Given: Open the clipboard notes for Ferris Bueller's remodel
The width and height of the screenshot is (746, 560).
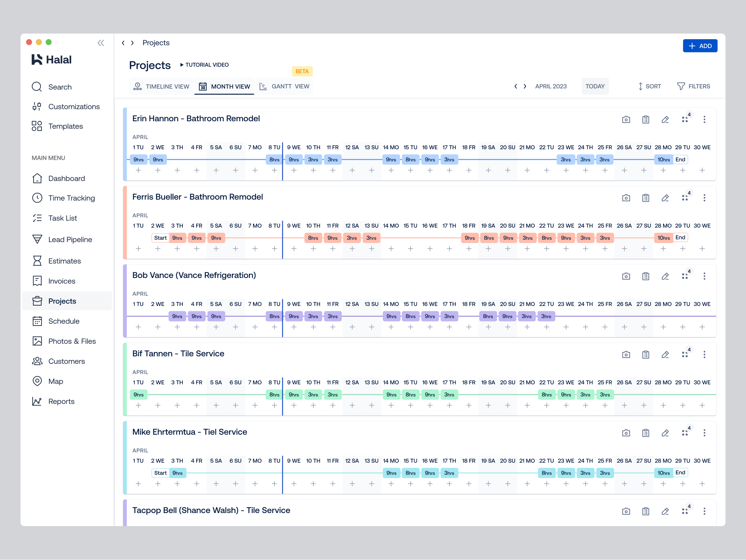Looking at the screenshot, I should 646,198.
